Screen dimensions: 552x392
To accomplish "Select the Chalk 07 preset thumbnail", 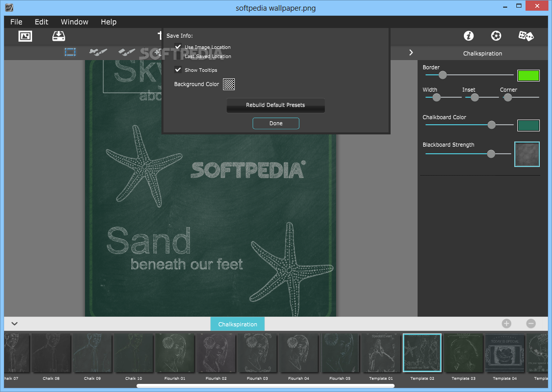I will pos(16,353).
